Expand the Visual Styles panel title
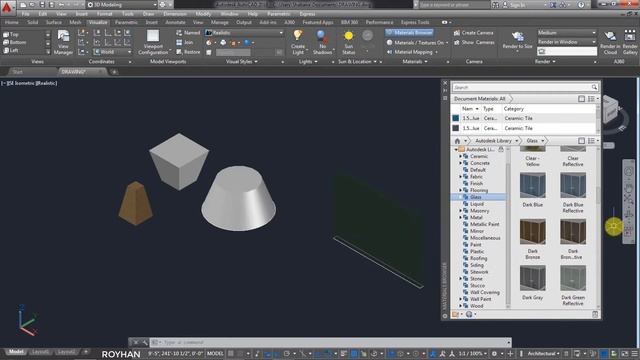 tap(242, 62)
